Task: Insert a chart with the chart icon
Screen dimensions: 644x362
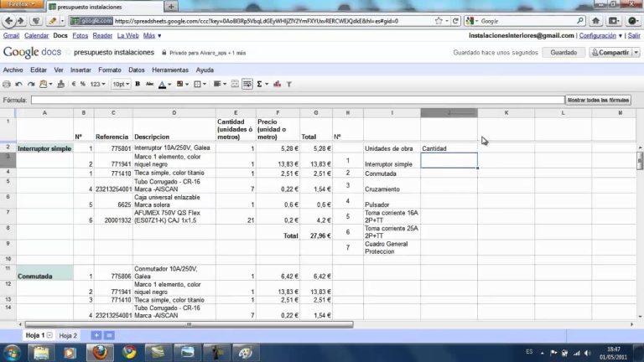Action: (x=278, y=84)
